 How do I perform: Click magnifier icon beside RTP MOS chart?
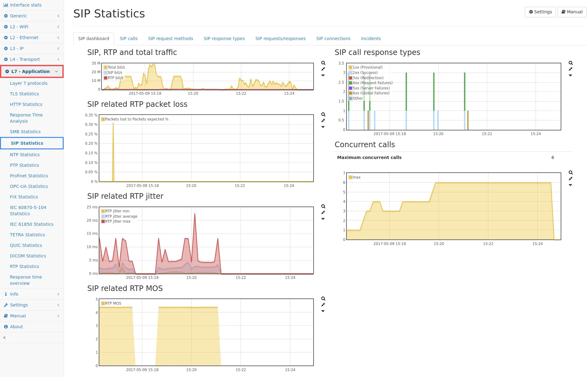tap(323, 299)
